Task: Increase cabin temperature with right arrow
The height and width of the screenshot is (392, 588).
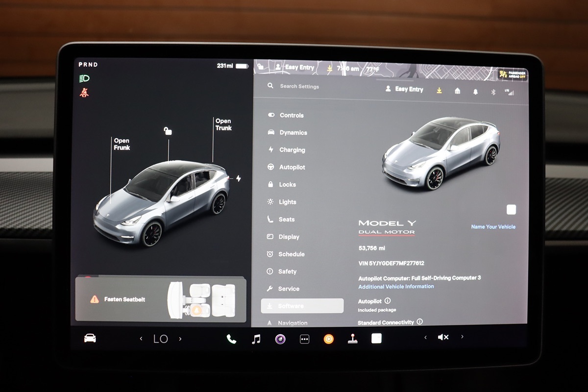Action: 180,339
